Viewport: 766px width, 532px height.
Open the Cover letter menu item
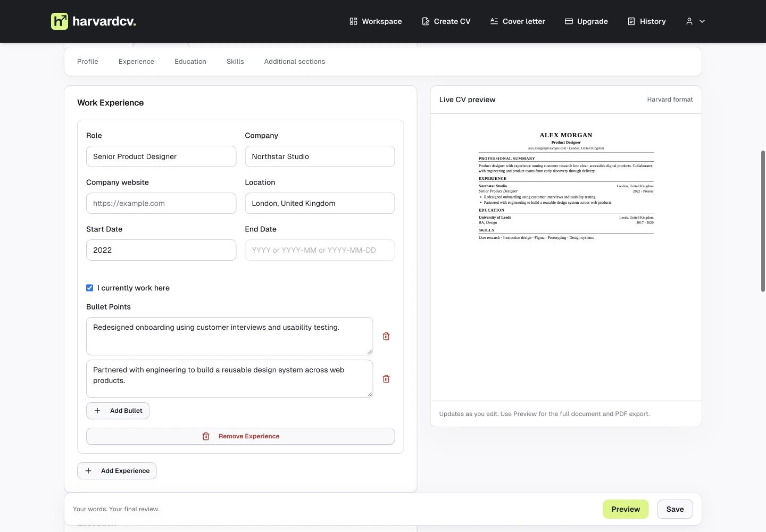point(518,21)
